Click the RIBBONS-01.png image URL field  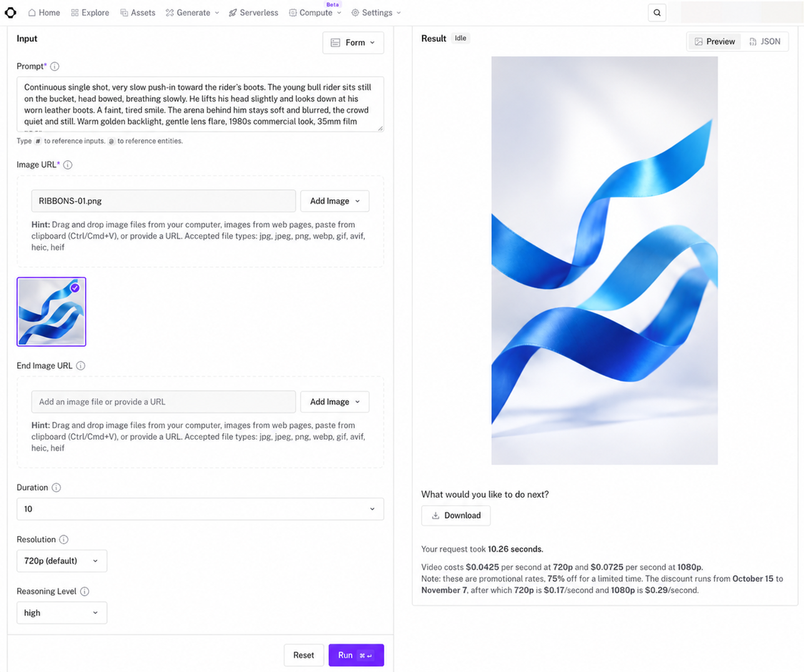(163, 201)
